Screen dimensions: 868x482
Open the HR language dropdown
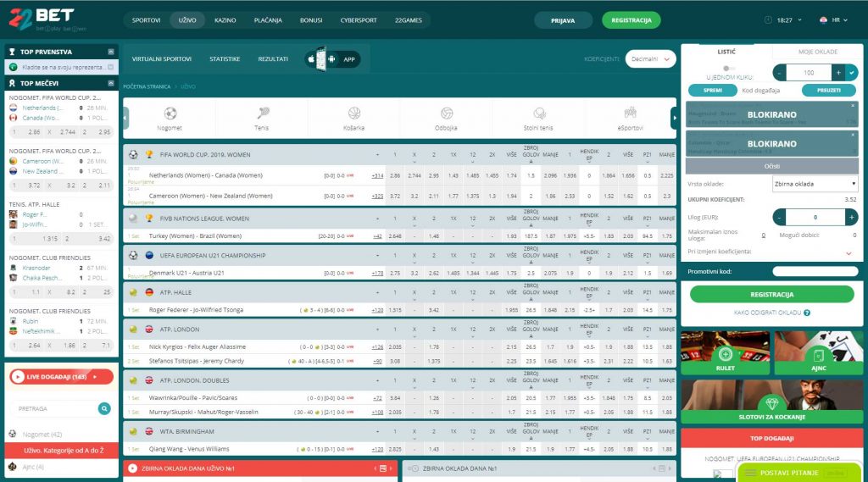point(840,20)
